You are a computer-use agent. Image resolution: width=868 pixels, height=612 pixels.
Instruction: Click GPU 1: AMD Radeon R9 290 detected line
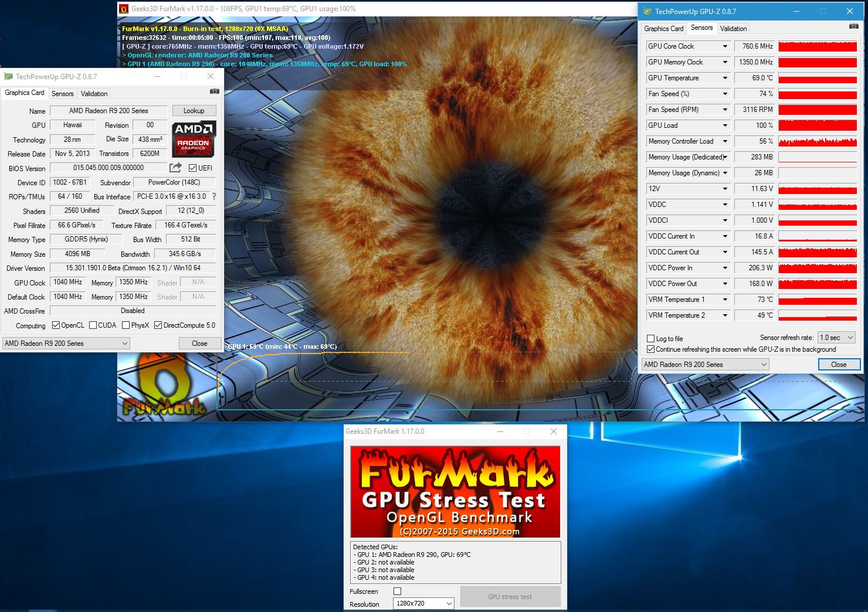(x=413, y=555)
